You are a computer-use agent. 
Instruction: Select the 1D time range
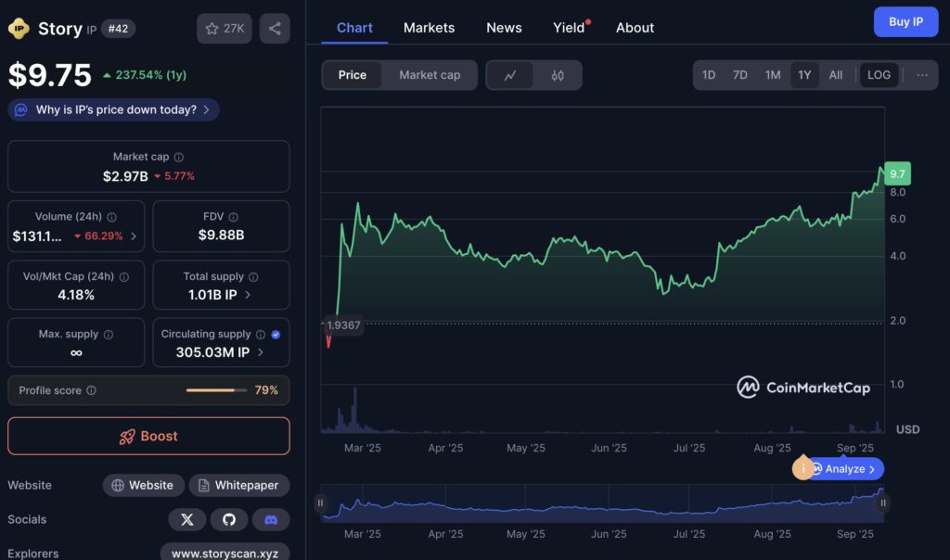click(709, 75)
